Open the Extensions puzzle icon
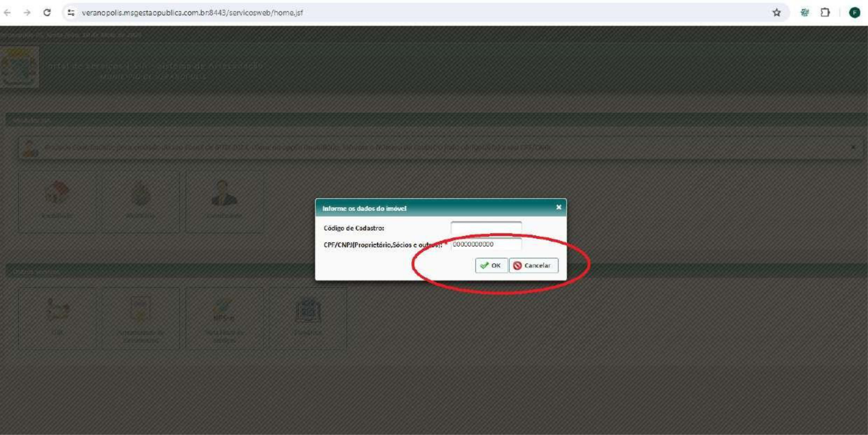The width and height of the screenshot is (868, 435). pyautogui.click(x=825, y=13)
